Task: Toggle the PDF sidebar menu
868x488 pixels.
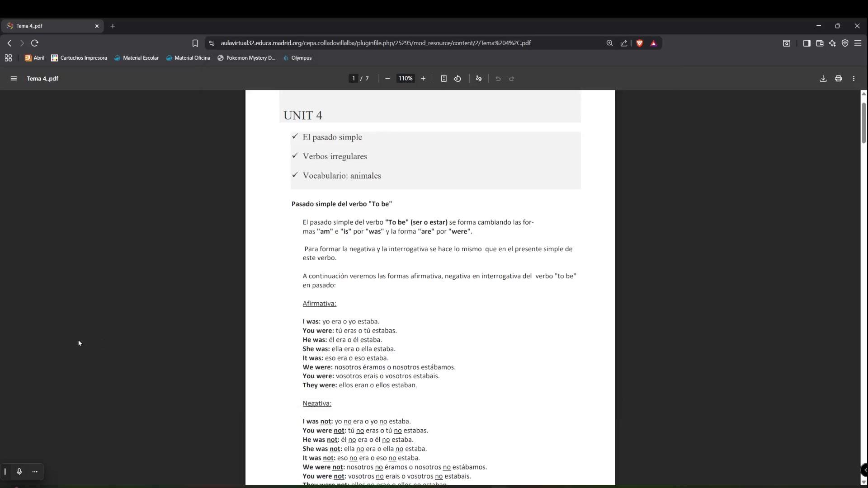Action: [14, 79]
